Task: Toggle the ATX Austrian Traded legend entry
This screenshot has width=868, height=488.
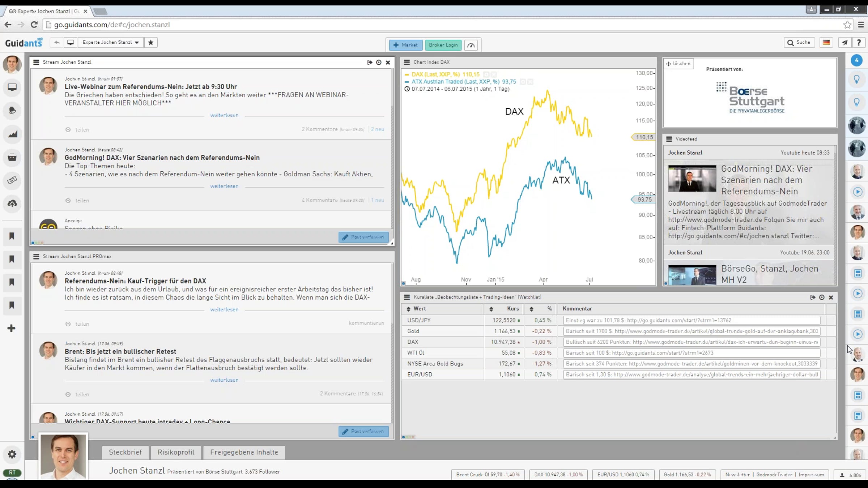Action: [460, 82]
